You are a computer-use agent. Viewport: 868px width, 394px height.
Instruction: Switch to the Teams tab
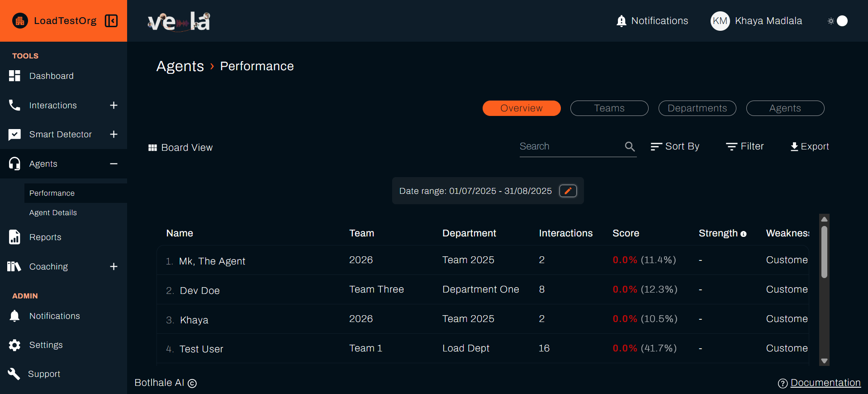609,108
